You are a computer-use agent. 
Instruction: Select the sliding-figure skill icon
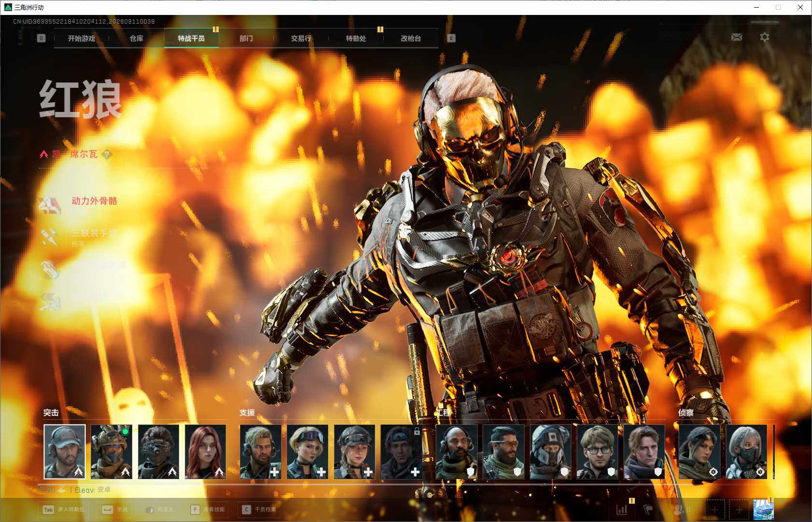click(x=50, y=301)
